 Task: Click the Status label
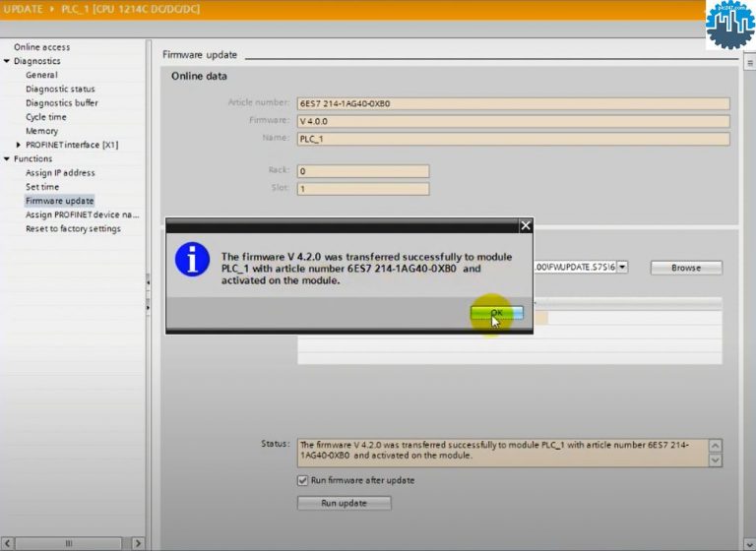(x=276, y=444)
